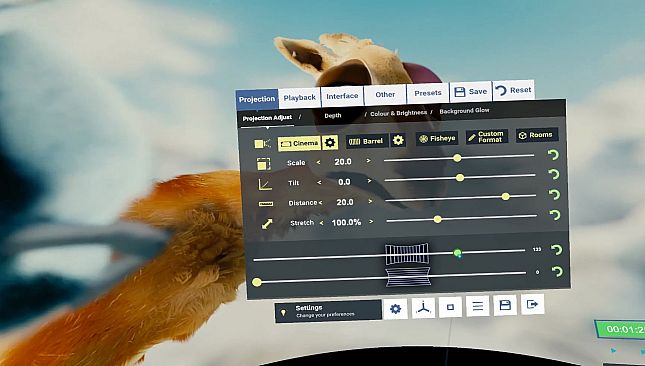The image size is (645, 366).
Task: Reset the lower curvature value 0
Action: pos(557,271)
